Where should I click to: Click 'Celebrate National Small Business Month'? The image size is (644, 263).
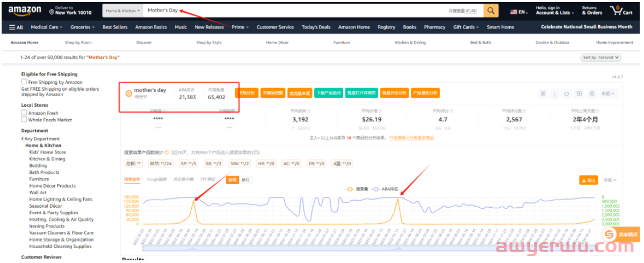(587, 27)
